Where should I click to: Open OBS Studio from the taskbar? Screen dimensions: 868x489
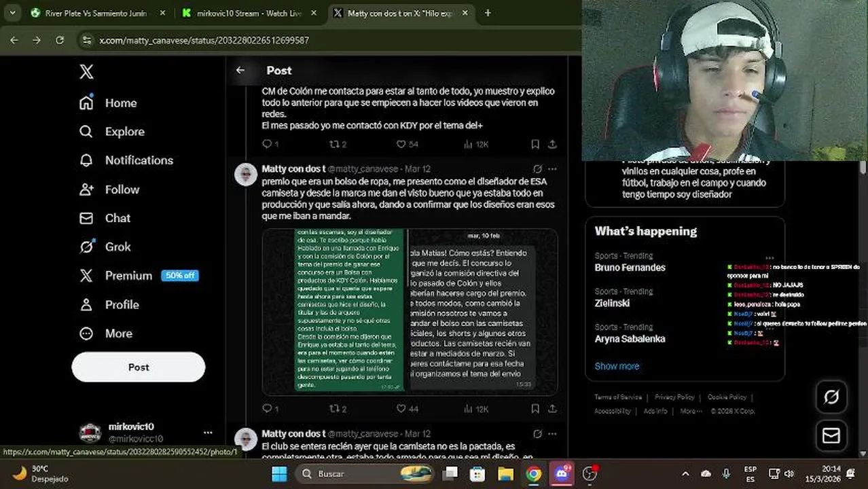590,473
